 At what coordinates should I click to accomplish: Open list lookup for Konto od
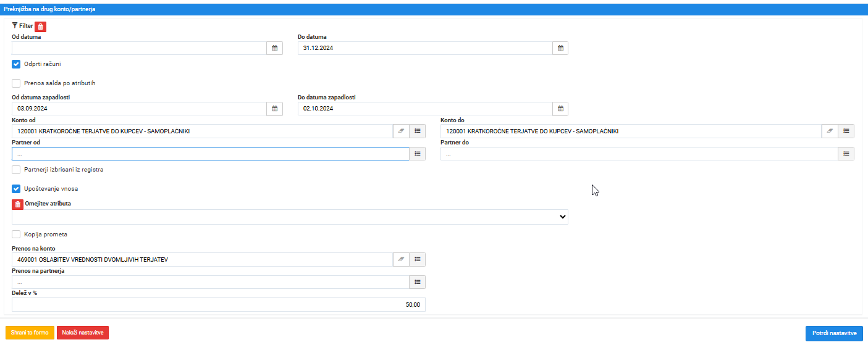pyautogui.click(x=418, y=131)
